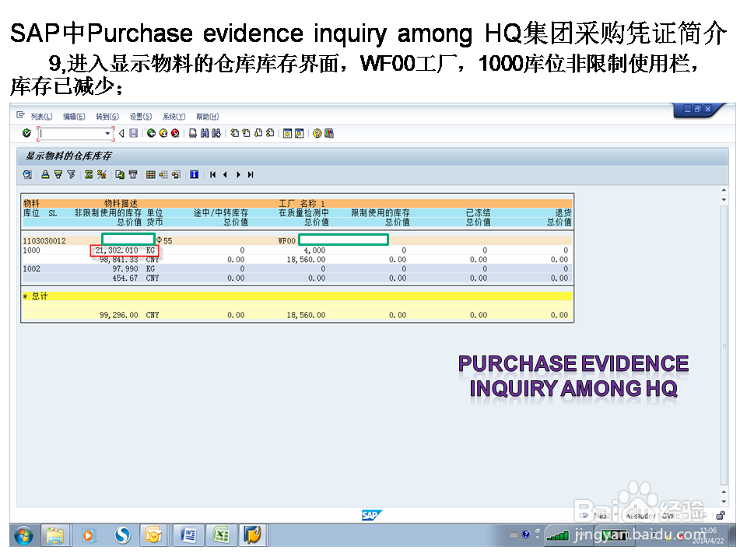Click the total (sigma) icon
This screenshot has width=747, height=560.
coord(87,174)
